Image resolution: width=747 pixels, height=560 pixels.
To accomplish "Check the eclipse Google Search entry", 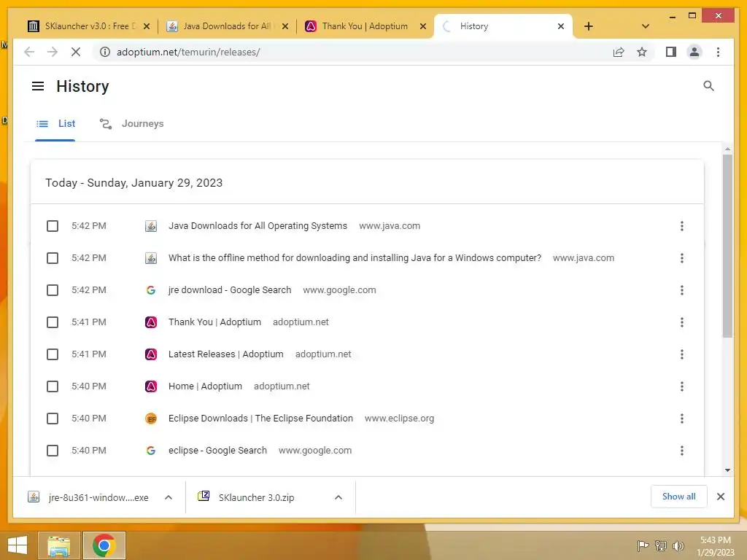I will tap(53, 451).
